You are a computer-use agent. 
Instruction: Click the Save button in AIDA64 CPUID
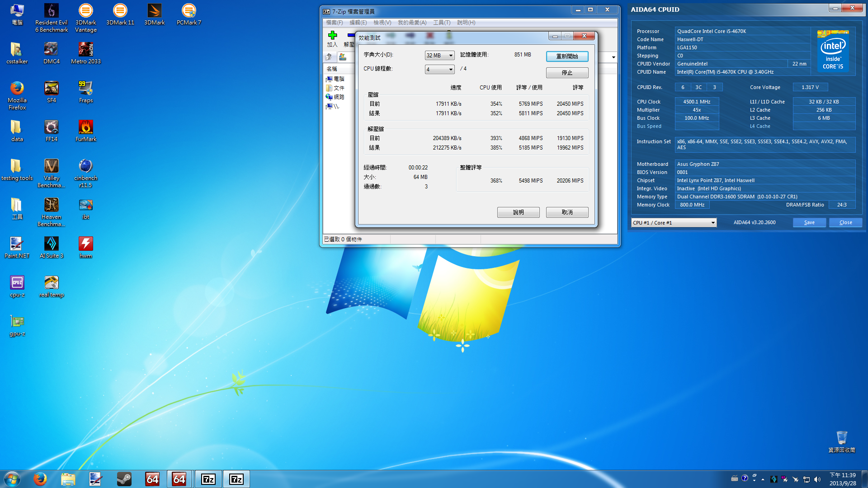[x=809, y=223]
